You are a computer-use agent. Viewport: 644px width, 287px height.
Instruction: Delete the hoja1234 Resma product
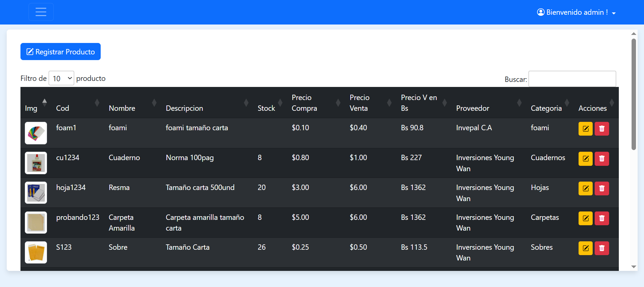coord(601,189)
